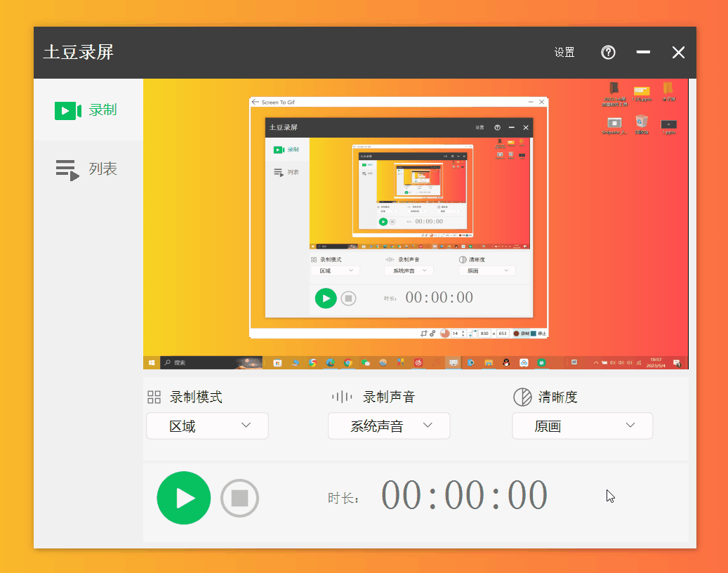Click the playlist icon beside 列表
Image resolution: width=728 pixels, height=573 pixels.
(67, 170)
